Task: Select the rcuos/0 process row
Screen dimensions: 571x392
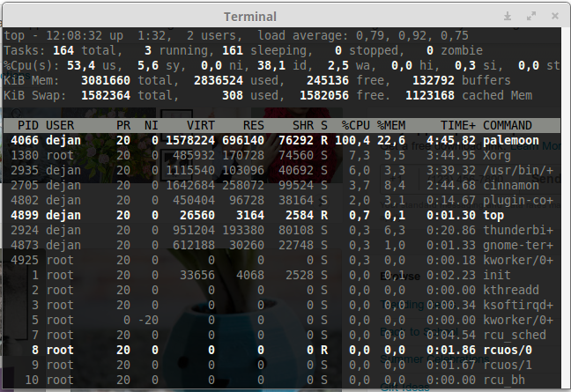Action: 281,350
